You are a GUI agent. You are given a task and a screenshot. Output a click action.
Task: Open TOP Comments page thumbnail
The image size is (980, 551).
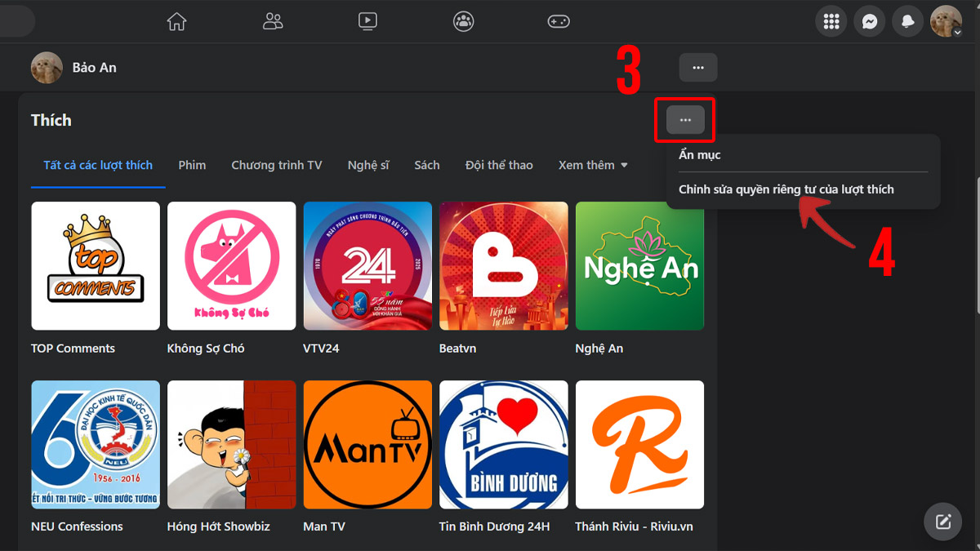96,266
